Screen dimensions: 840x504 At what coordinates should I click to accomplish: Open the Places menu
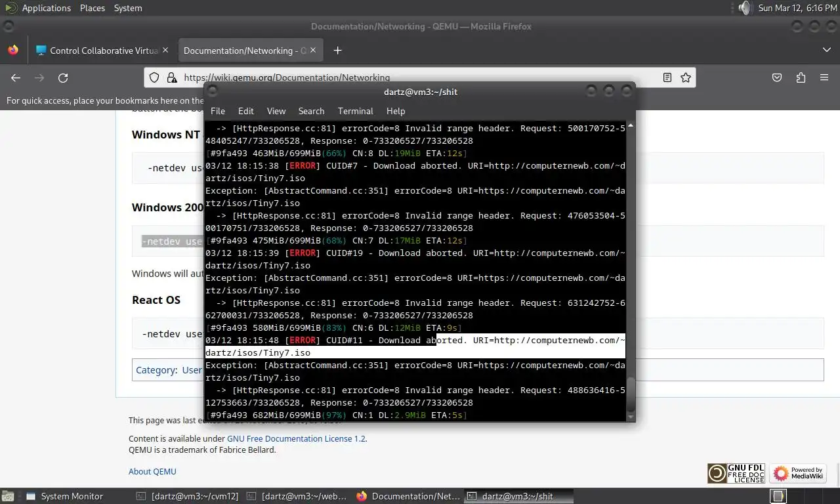click(x=93, y=8)
